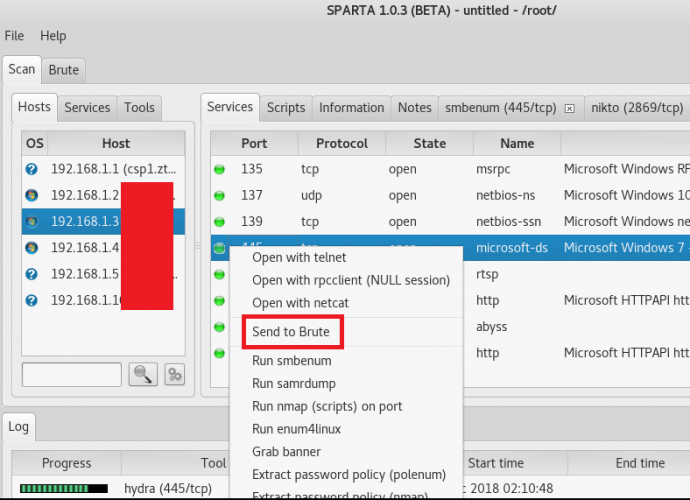Open advanced filter gears icon
This screenshot has width=690, height=500.
[175, 375]
